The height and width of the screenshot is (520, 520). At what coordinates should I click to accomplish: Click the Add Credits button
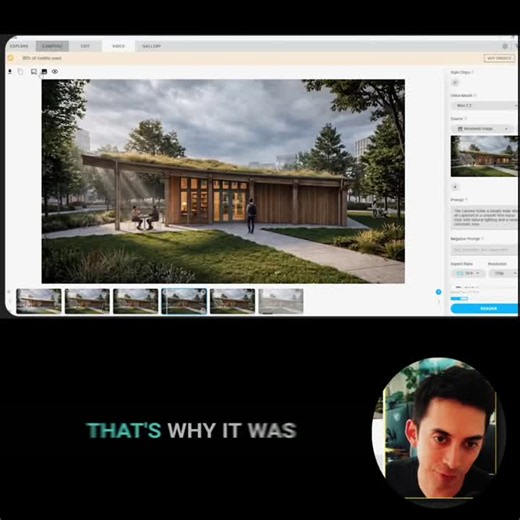coord(499,58)
